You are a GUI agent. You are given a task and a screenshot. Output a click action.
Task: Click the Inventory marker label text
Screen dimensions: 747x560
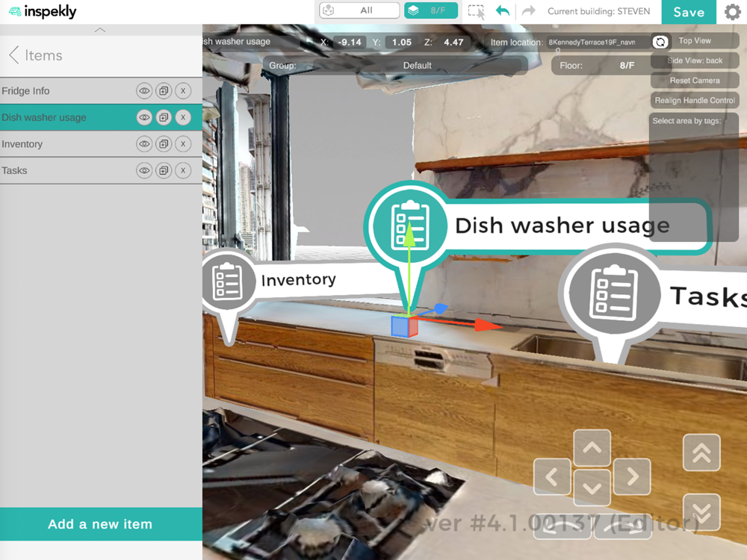(299, 279)
